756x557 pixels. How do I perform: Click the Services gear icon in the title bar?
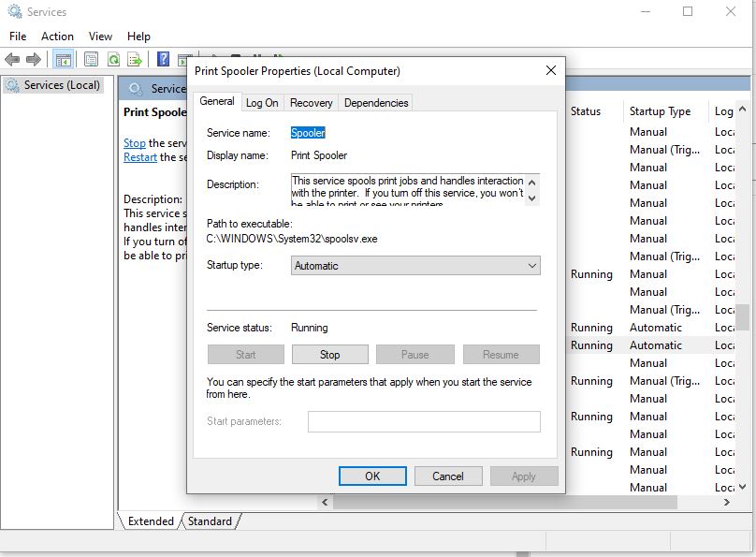(15, 11)
